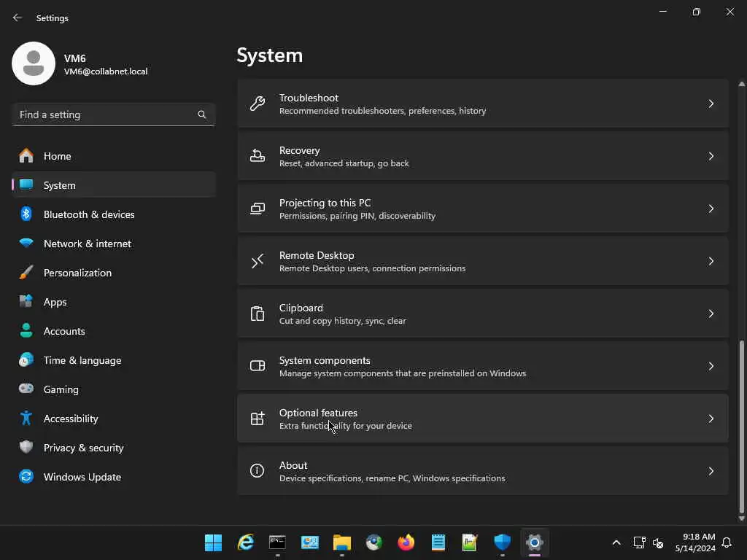747x560 pixels.
Task: Open the Windows Start button
Action: coord(213,542)
